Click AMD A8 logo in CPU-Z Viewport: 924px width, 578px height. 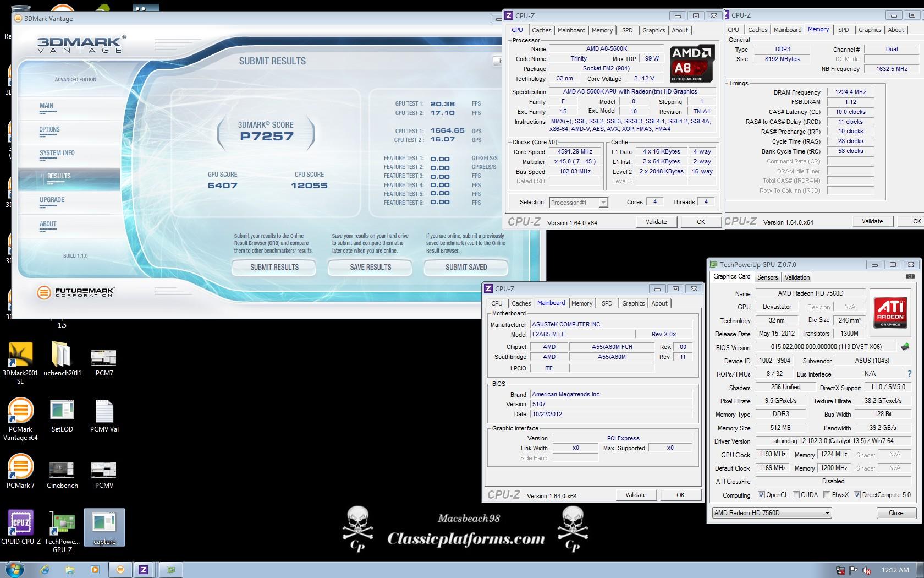[692, 63]
